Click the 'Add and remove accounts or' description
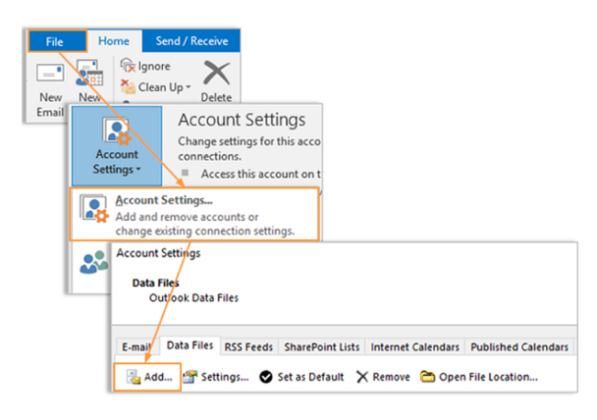The height and width of the screenshot is (420, 597). [x=187, y=217]
